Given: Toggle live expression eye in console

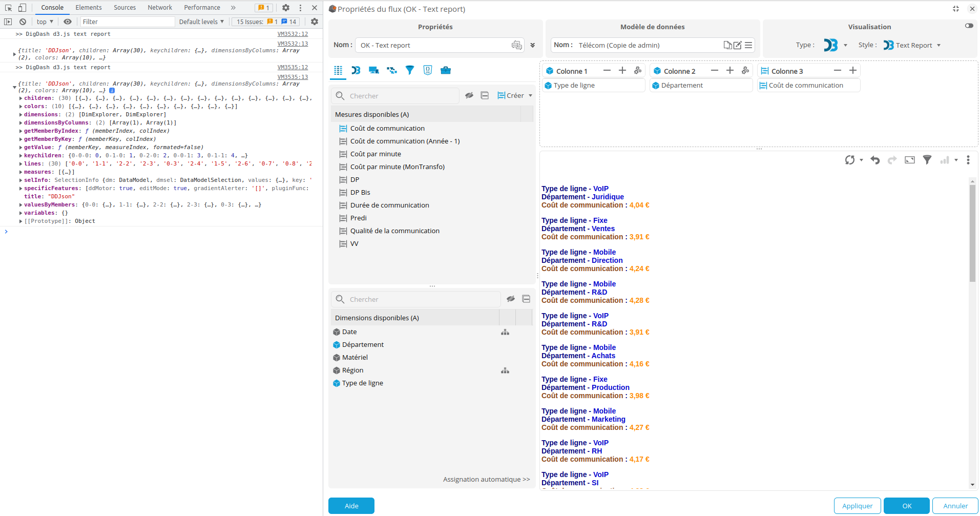Looking at the screenshot, I should click(68, 22).
